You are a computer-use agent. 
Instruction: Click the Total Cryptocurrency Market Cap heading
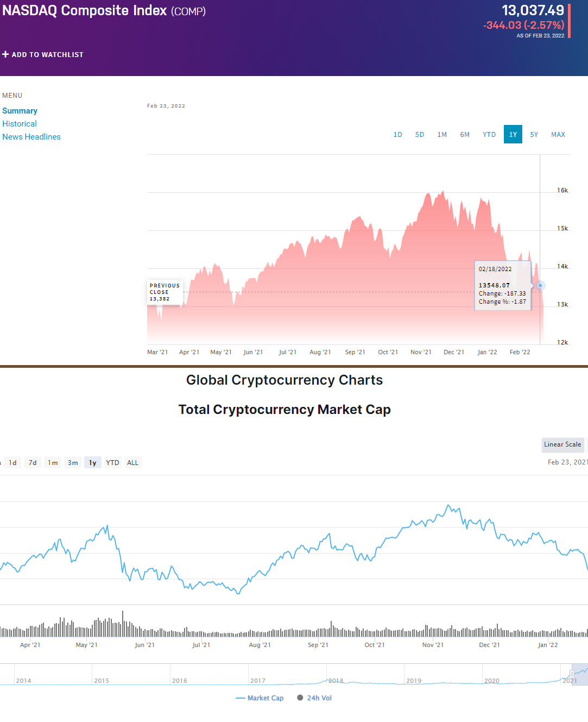(284, 410)
